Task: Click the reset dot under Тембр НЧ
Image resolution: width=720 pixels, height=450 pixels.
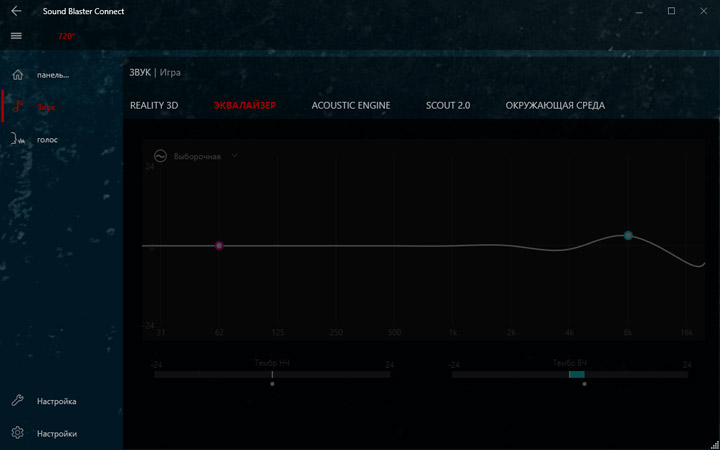Action: coord(272,384)
